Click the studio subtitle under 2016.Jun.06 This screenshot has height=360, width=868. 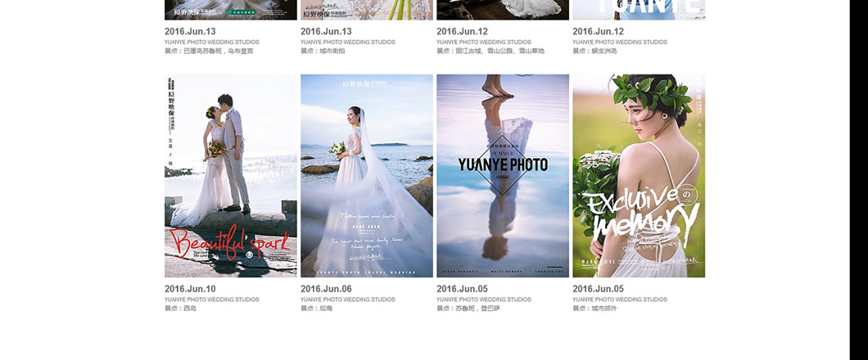347,299
